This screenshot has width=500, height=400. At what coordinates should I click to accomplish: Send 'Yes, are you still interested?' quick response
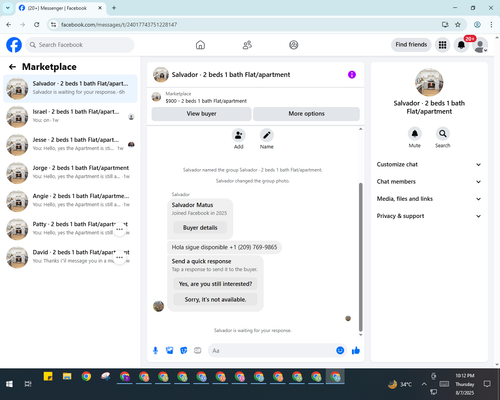215,284
